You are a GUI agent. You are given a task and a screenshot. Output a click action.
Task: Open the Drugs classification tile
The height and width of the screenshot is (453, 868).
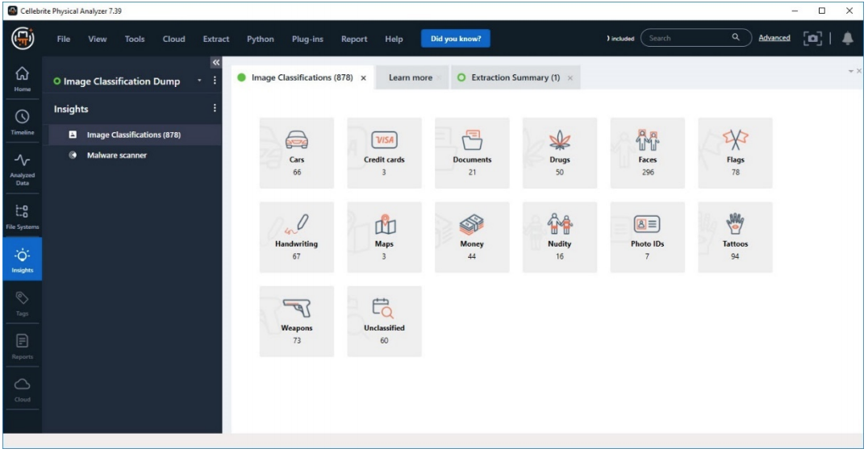point(560,152)
